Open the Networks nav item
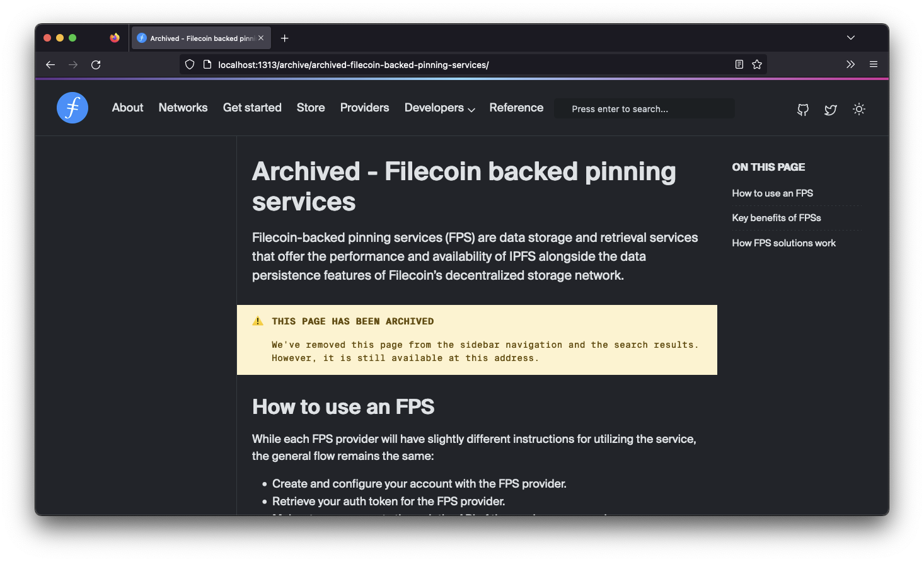 [183, 108]
